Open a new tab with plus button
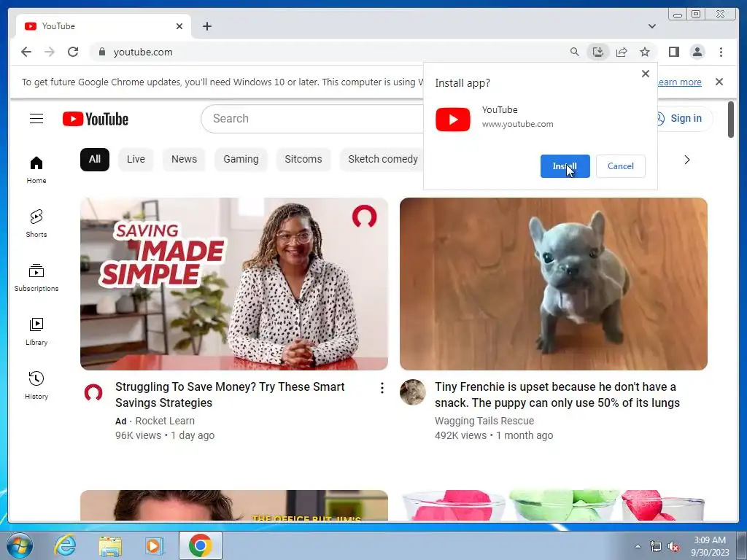The image size is (747, 560). pos(206,26)
